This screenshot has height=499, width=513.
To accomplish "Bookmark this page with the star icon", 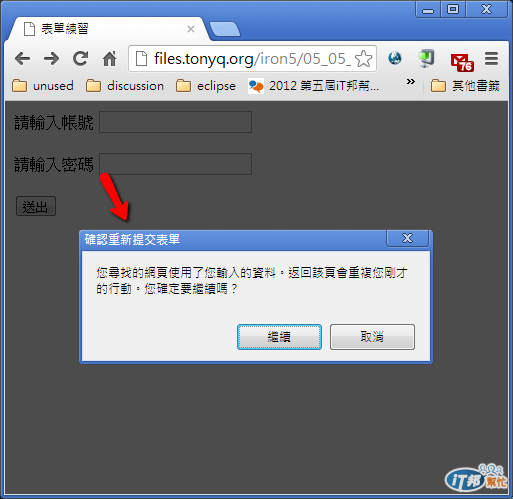I will point(363,59).
